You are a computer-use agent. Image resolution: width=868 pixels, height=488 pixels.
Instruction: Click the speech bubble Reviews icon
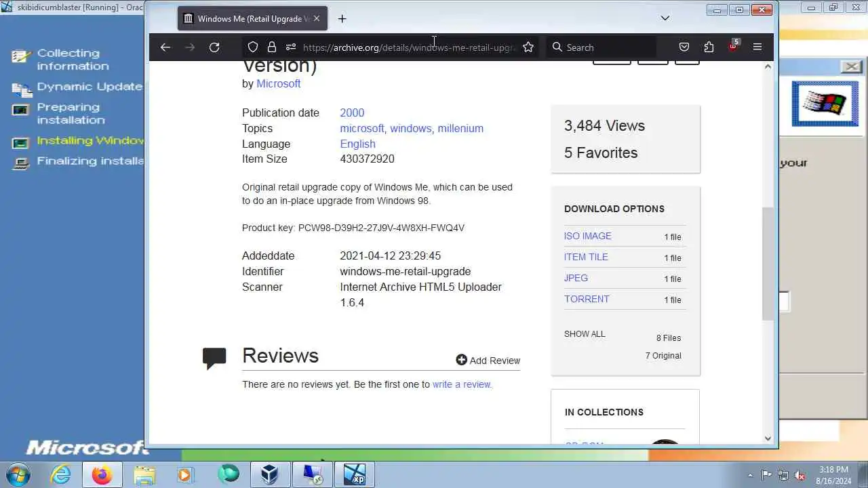pos(214,358)
